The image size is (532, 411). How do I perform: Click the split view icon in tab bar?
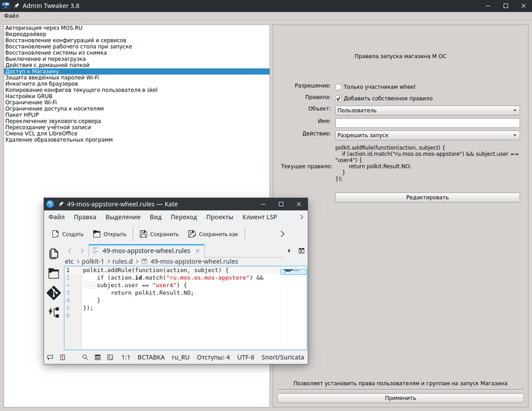coord(301,251)
